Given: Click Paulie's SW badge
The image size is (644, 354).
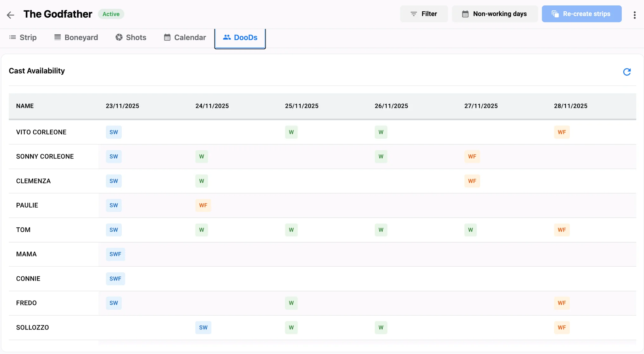Looking at the screenshot, I should pos(114,205).
